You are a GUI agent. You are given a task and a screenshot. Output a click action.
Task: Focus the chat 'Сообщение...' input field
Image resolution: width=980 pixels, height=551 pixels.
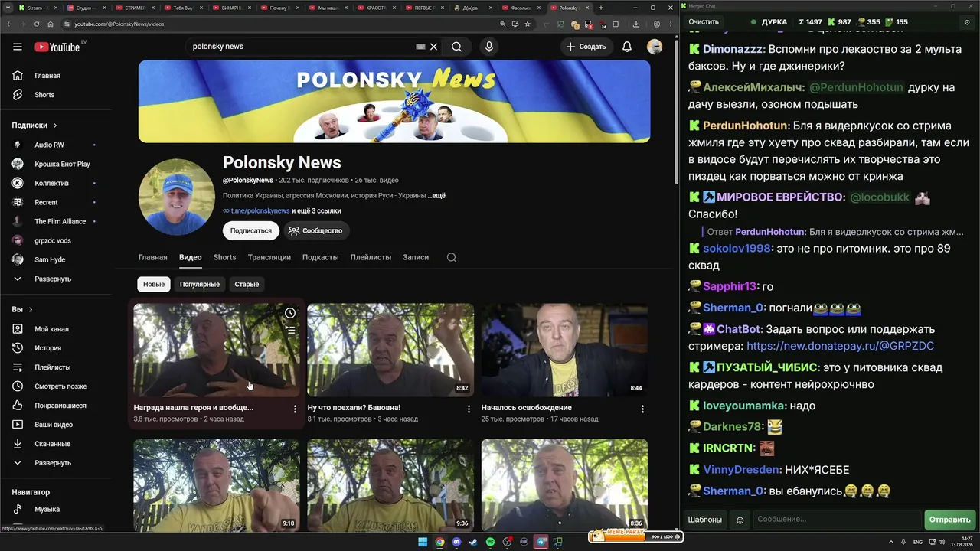pyautogui.click(x=837, y=520)
